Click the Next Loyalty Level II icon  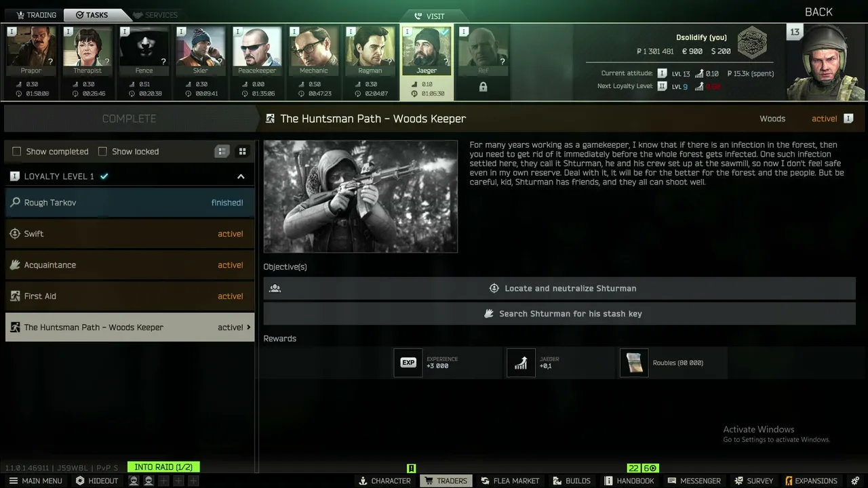663,86
